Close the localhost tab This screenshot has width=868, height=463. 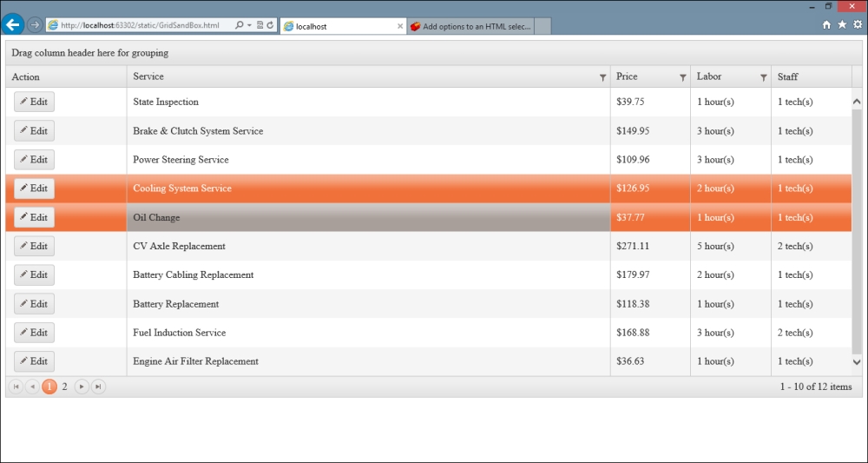click(400, 26)
